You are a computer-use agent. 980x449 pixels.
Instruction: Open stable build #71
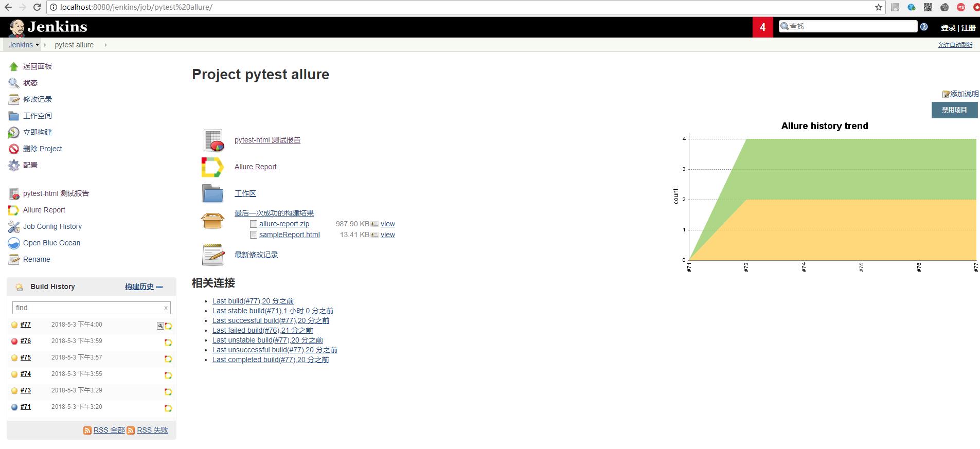pos(26,407)
